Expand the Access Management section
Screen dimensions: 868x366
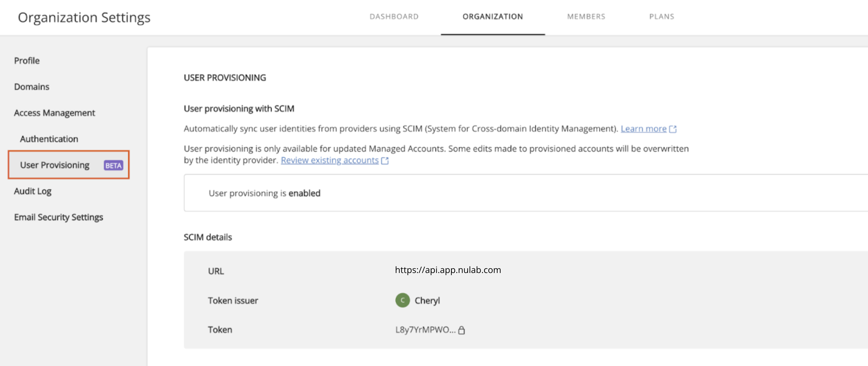(x=54, y=113)
